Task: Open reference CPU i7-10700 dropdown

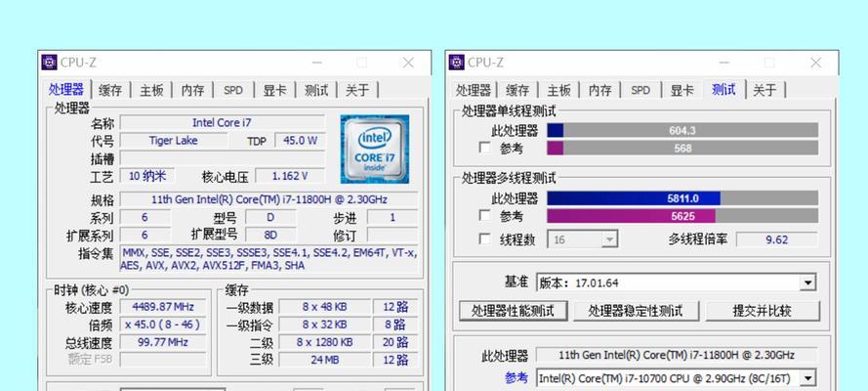Action: pos(676,379)
